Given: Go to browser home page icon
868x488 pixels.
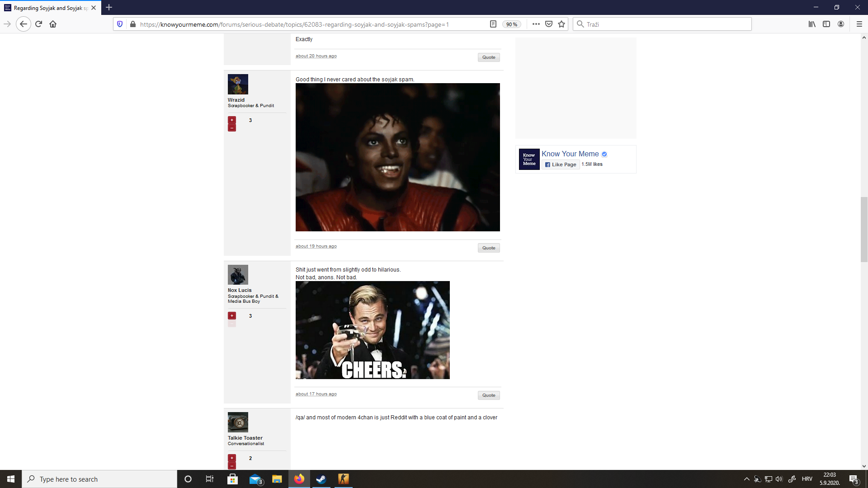Looking at the screenshot, I should tap(53, 24).
